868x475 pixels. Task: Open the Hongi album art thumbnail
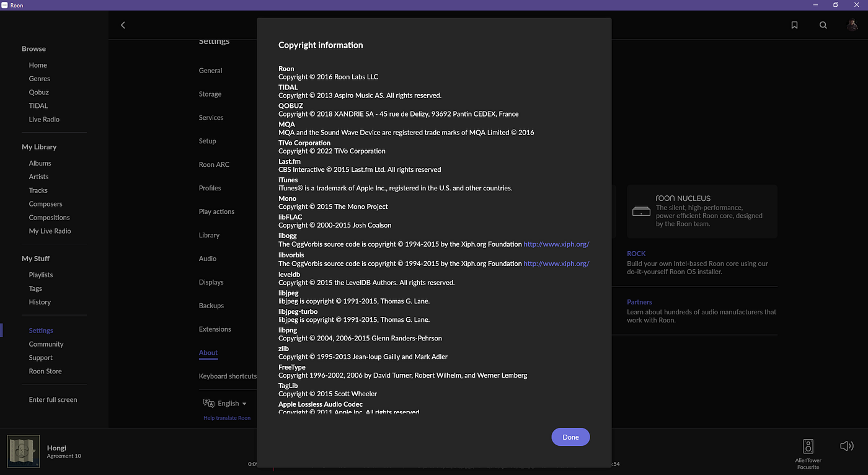click(x=24, y=451)
